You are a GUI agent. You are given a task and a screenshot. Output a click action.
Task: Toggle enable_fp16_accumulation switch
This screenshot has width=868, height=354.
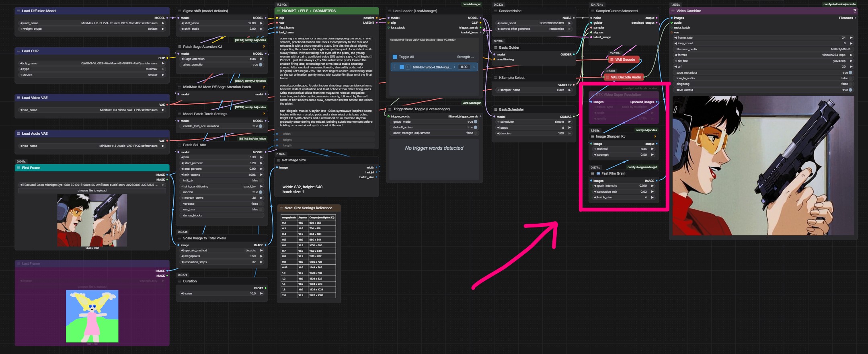(261, 126)
